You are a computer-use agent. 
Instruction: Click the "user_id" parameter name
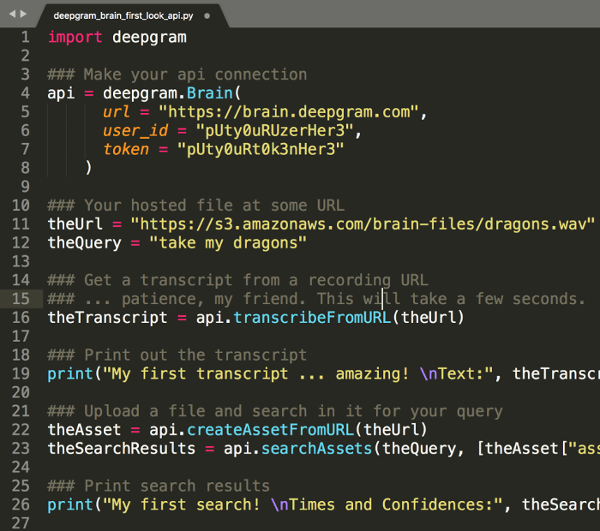tap(135, 131)
